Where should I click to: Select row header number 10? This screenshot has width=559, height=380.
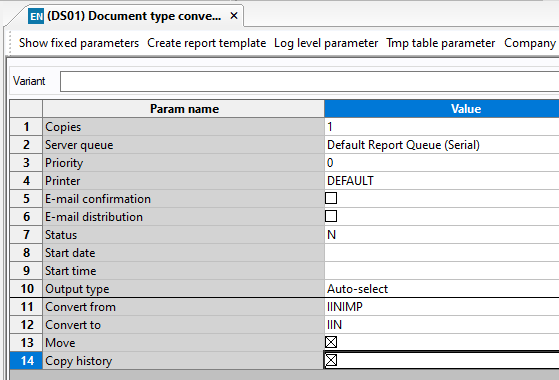(26, 289)
